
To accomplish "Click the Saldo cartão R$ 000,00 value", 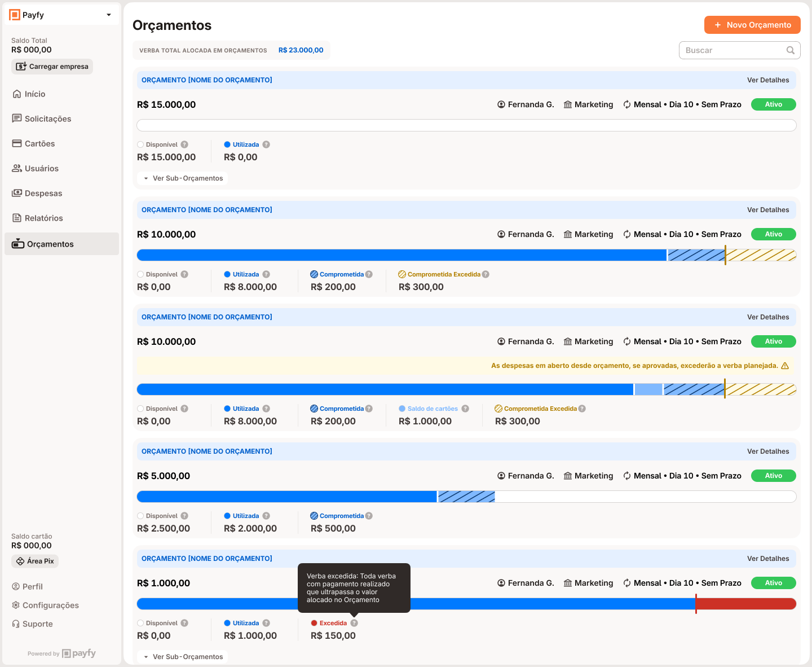I will pyautogui.click(x=32, y=546).
